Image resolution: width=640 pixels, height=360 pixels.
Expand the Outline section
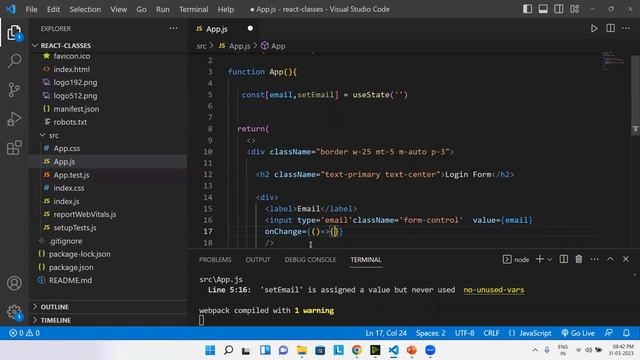[54, 307]
